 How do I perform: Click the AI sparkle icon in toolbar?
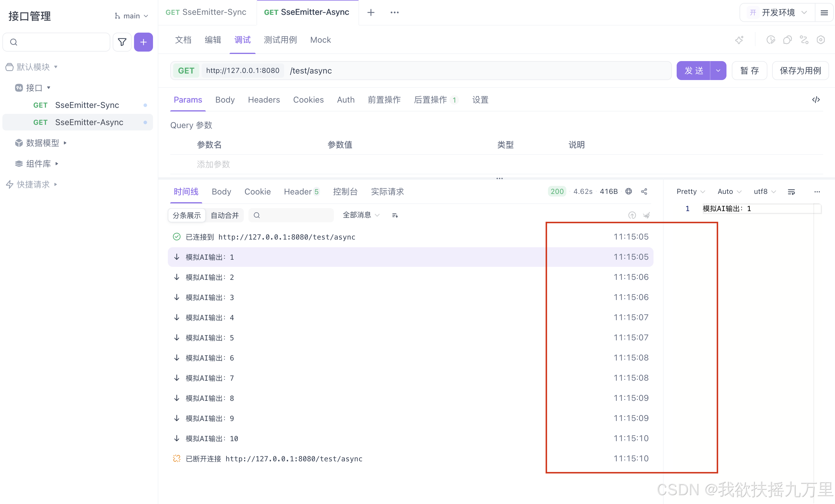[740, 40]
